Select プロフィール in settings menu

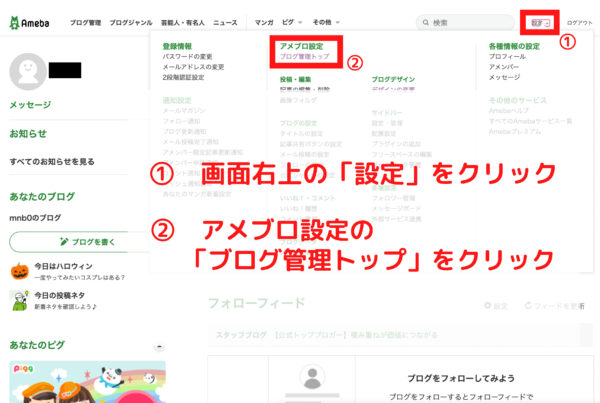(507, 57)
